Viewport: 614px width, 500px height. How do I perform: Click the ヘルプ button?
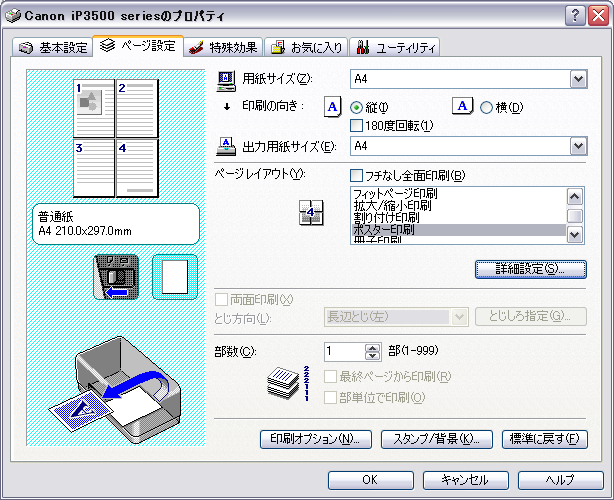point(561,480)
